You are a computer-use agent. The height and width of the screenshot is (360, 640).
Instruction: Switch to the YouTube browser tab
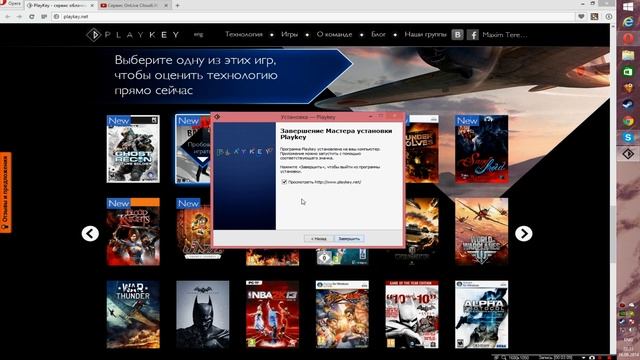click(x=134, y=6)
